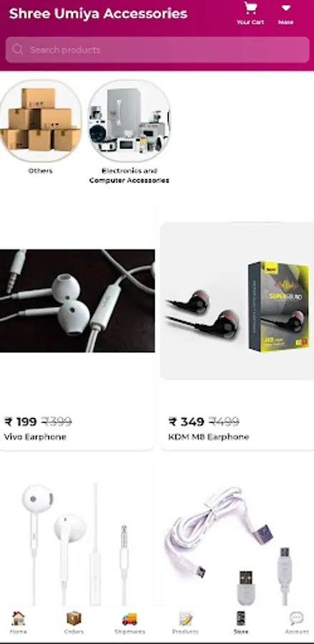Open the Account chat bubble icon

pyautogui.click(x=296, y=618)
